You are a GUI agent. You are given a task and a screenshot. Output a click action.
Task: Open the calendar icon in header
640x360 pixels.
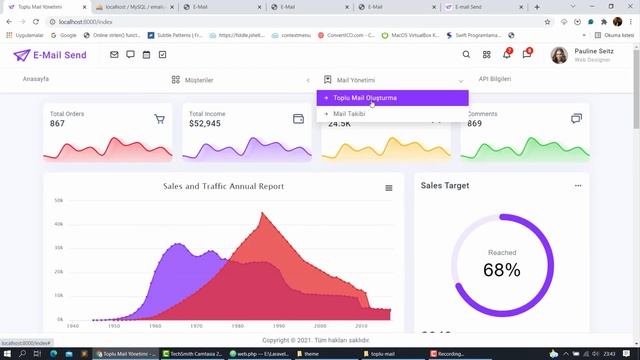(x=147, y=54)
